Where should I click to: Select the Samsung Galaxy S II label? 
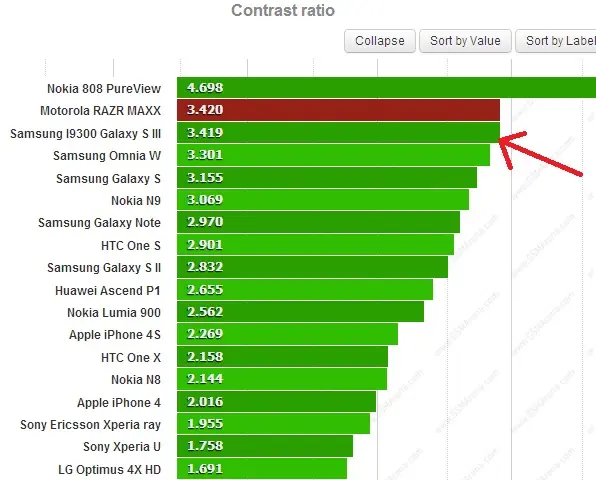(104, 268)
